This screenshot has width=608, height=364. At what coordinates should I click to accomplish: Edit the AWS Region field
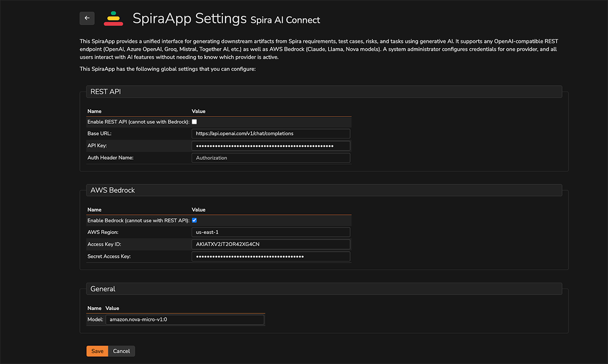(x=271, y=232)
